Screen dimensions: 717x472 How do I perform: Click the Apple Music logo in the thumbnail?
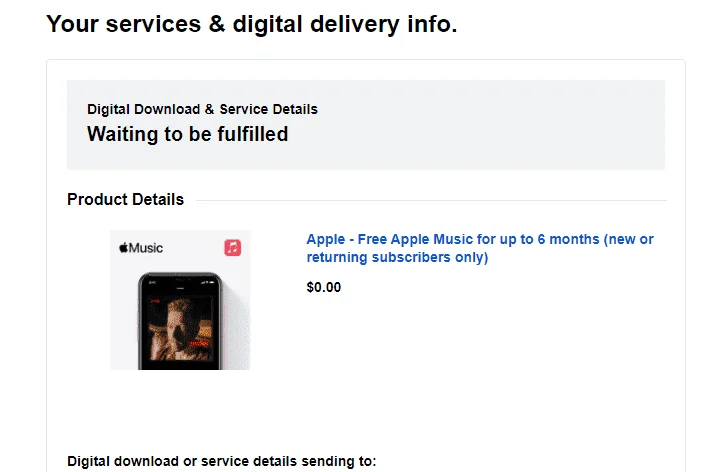coord(141,248)
